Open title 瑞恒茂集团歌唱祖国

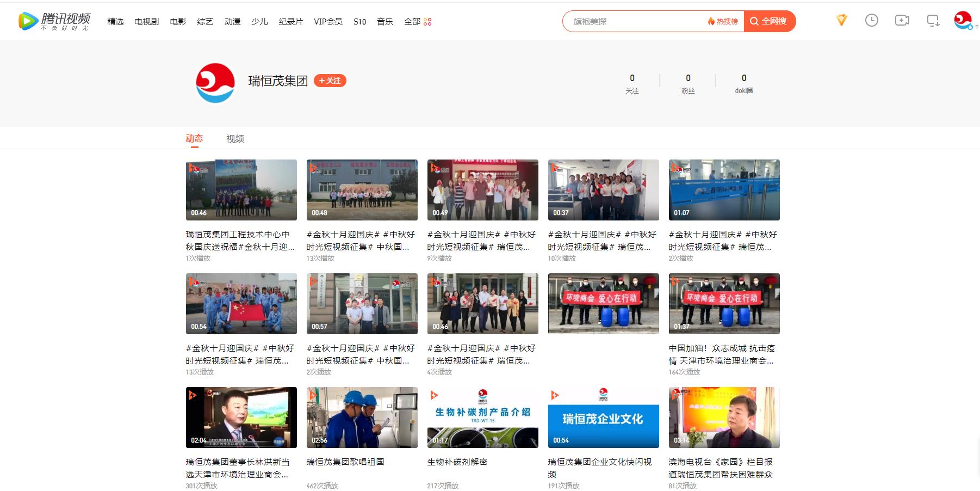[346, 462]
